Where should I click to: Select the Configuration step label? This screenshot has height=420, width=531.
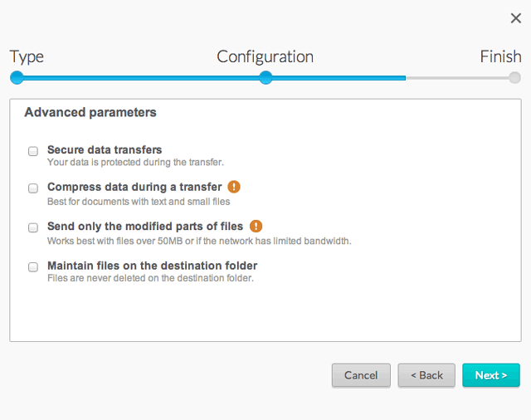pyautogui.click(x=265, y=56)
